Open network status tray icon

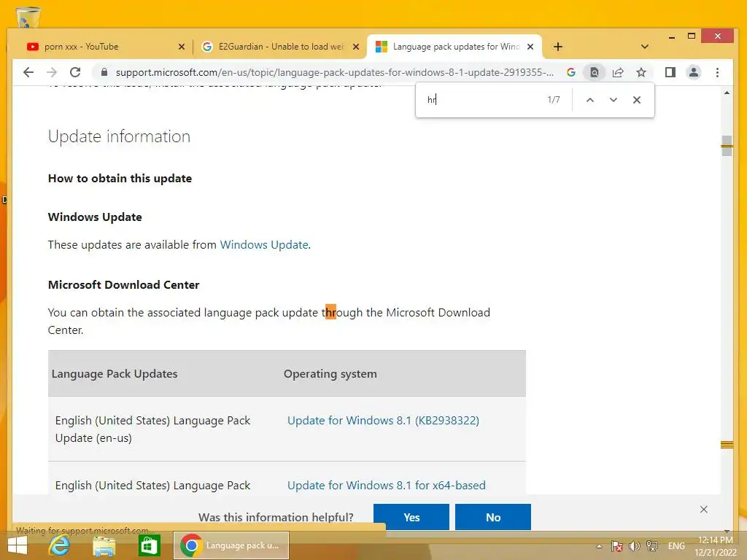coord(652,546)
